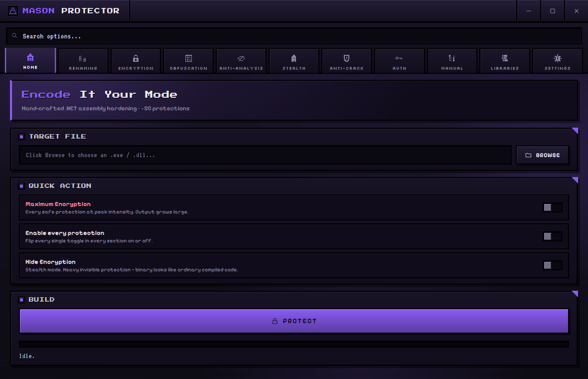Click the Maximum Encryption title text
The width and height of the screenshot is (588, 379).
pyautogui.click(x=58, y=204)
